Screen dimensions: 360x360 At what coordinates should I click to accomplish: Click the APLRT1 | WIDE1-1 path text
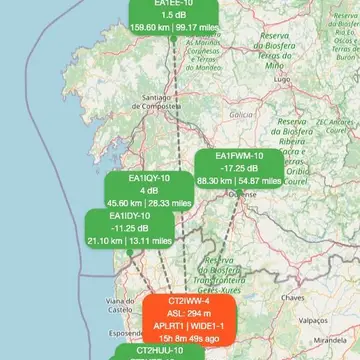click(189, 326)
